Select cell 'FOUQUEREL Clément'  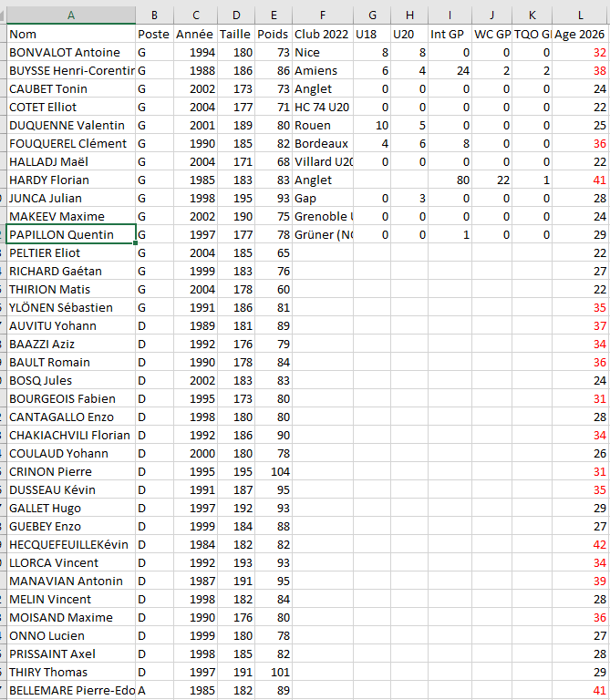click(x=71, y=143)
